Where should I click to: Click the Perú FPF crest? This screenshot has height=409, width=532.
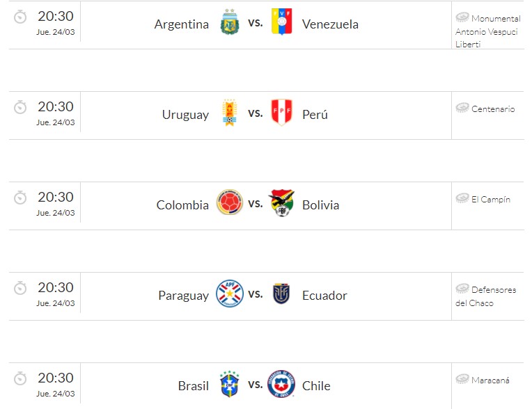281,113
